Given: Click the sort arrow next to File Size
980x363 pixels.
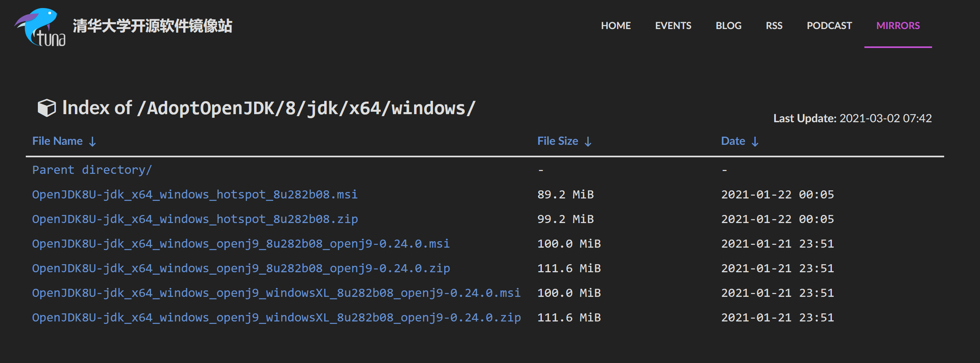Looking at the screenshot, I should (588, 142).
